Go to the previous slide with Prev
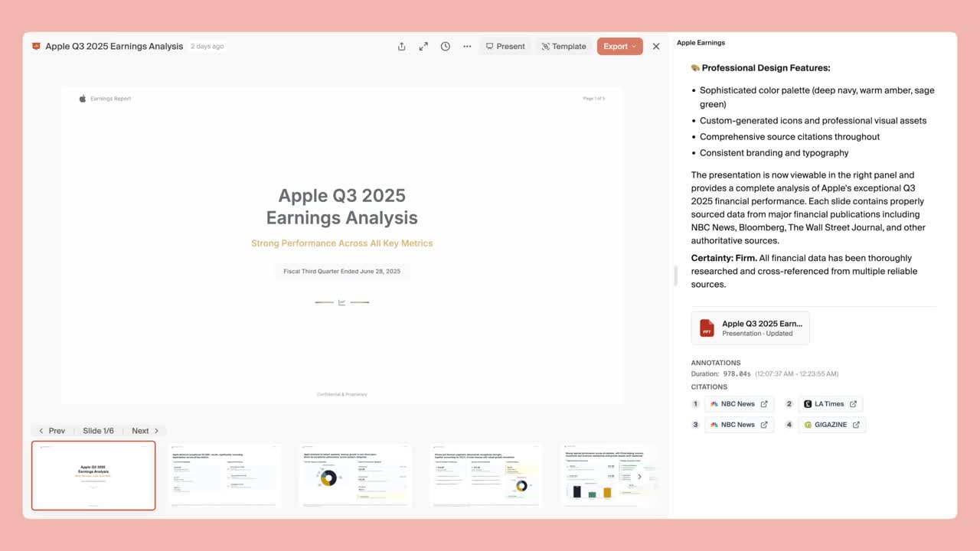980x551 pixels. (52, 431)
